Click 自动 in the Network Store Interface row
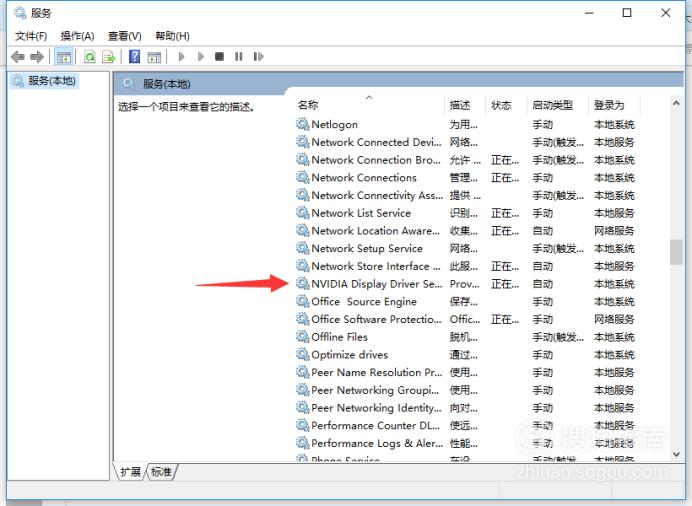This screenshot has height=506, width=692. [542, 266]
